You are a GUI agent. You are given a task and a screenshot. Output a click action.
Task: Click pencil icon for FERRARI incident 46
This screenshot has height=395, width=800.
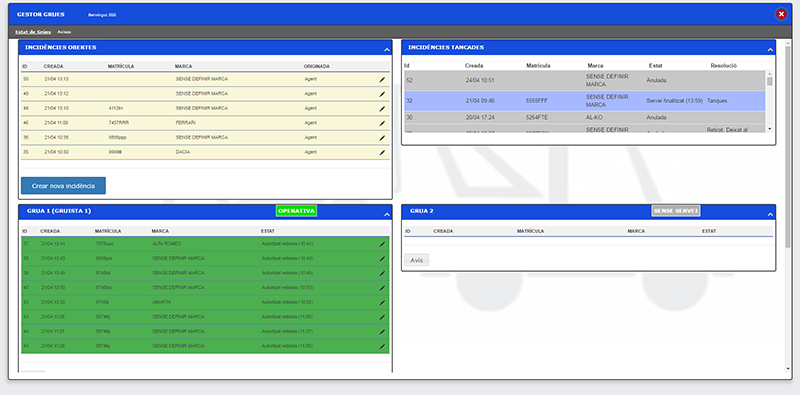click(x=382, y=123)
